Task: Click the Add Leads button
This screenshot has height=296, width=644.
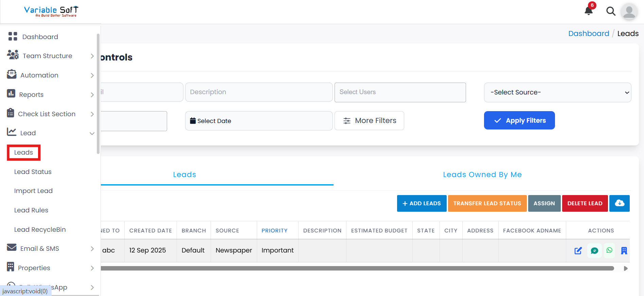Action: (422, 203)
